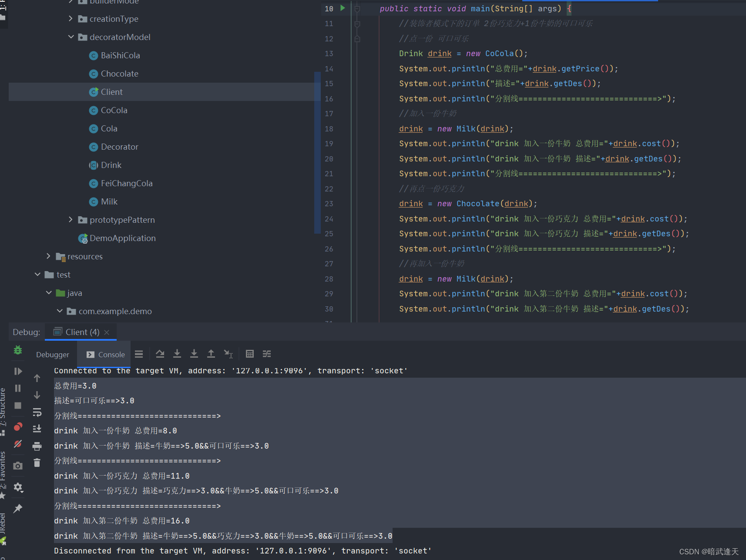Expand the prototypePattern folder
746x560 pixels.
tap(71, 220)
